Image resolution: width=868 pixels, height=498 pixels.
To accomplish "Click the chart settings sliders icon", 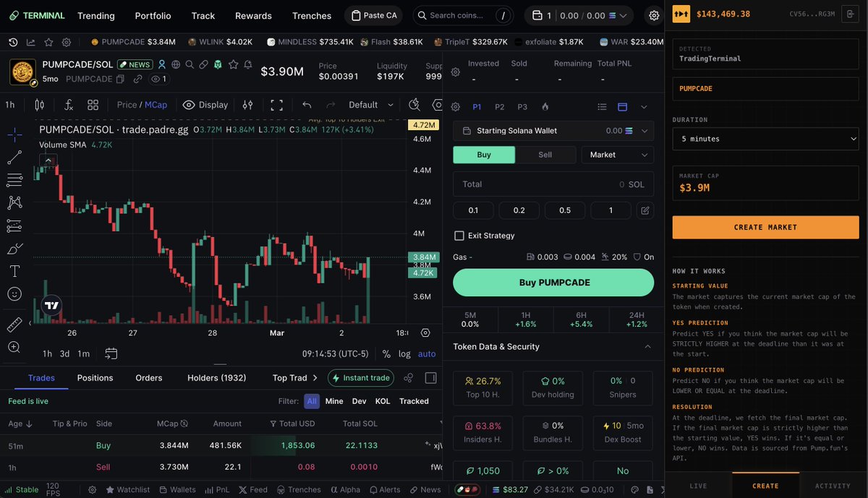I will coord(247,105).
